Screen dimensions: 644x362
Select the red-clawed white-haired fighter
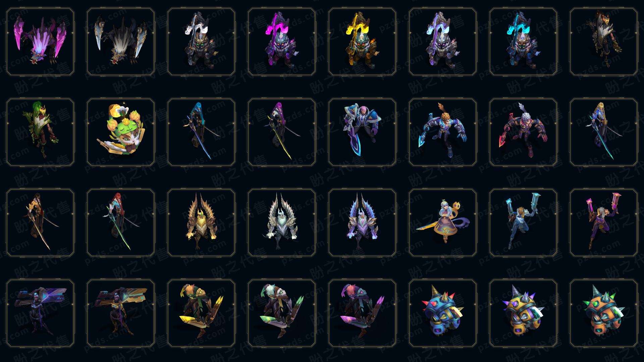point(523,132)
